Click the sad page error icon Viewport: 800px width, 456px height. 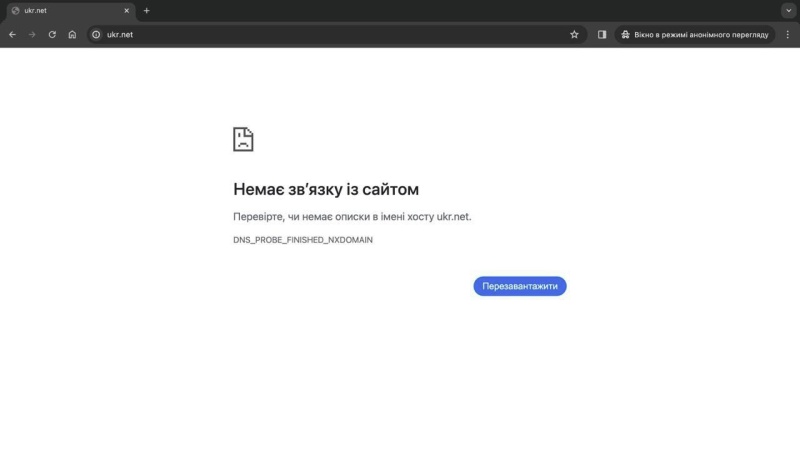pyautogui.click(x=243, y=139)
